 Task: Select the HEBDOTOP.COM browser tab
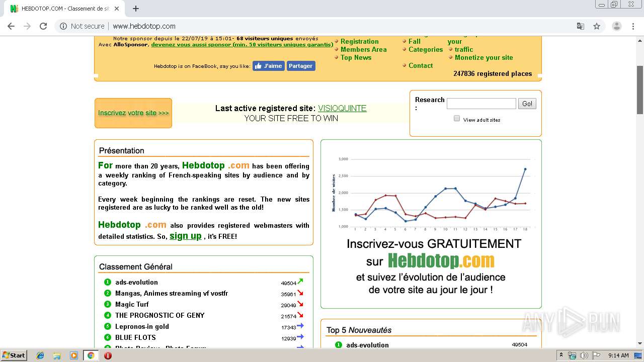tap(63, 9)
